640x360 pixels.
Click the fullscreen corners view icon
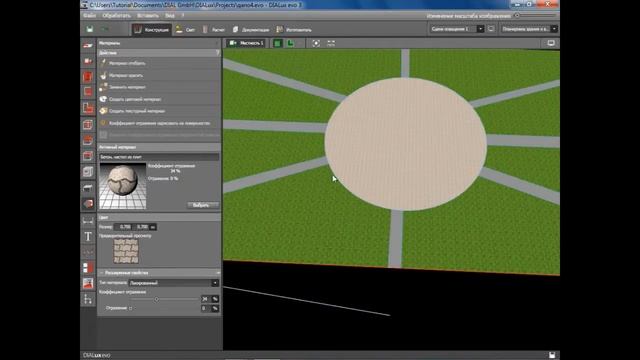331,43
